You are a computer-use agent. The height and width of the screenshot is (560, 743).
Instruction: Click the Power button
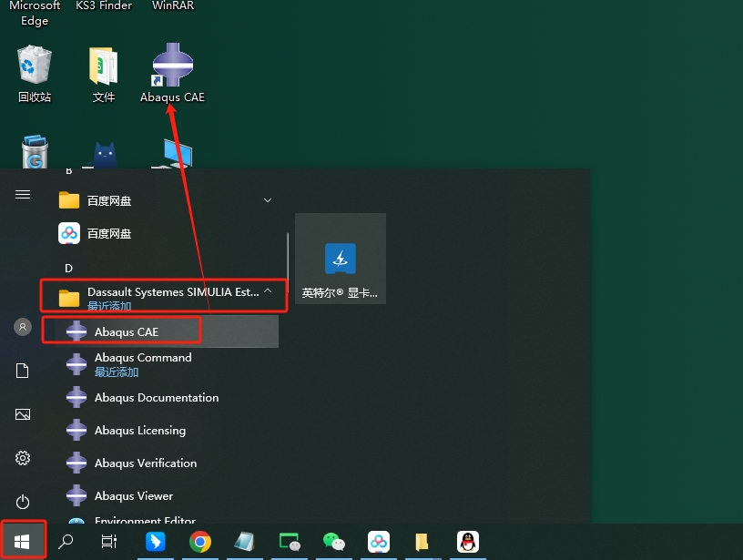coord(23,502)
